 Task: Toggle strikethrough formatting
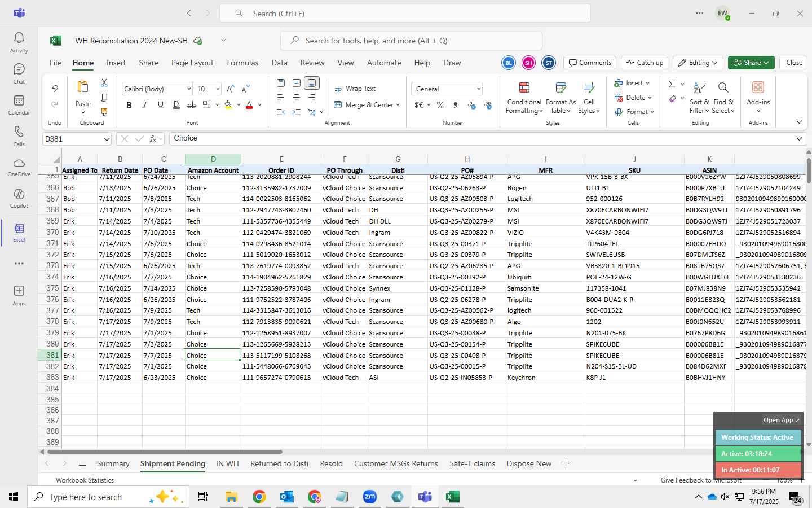coord(192,105)
